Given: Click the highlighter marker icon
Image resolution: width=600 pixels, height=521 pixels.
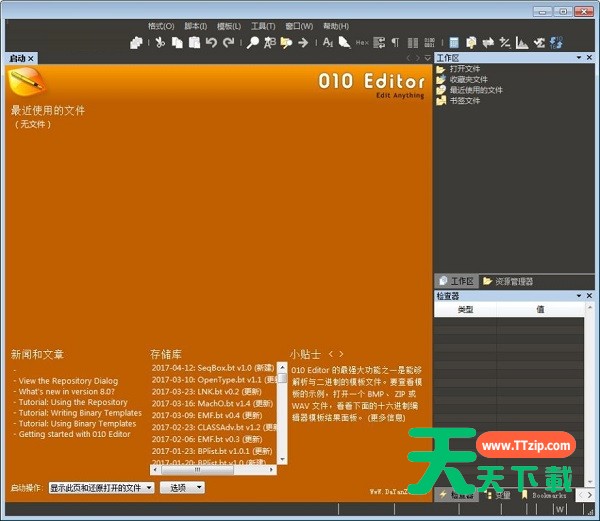Looking at the screenshot, I should click(x=344, y=42).
